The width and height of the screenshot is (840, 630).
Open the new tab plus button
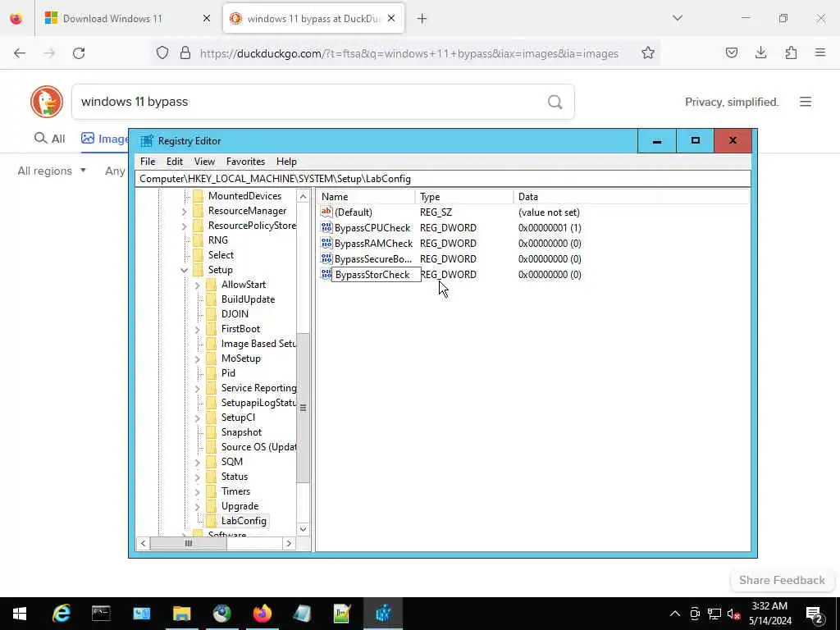point(422,19)
